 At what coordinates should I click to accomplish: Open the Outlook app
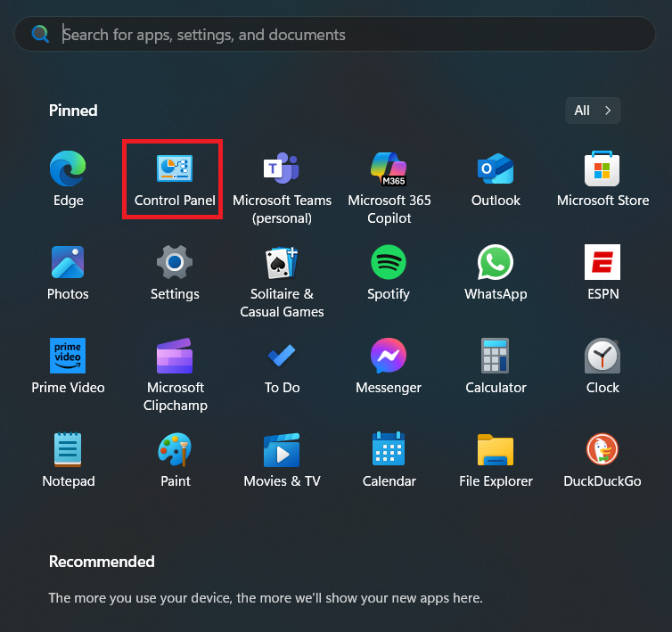click(496, 179)
